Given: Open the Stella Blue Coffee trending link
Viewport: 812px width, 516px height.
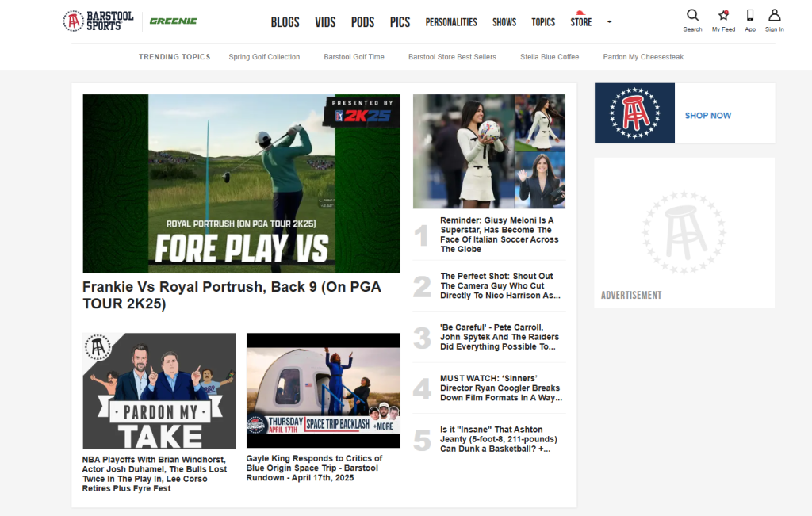Looking at the screenshot, I should click(x=549, y=56).
